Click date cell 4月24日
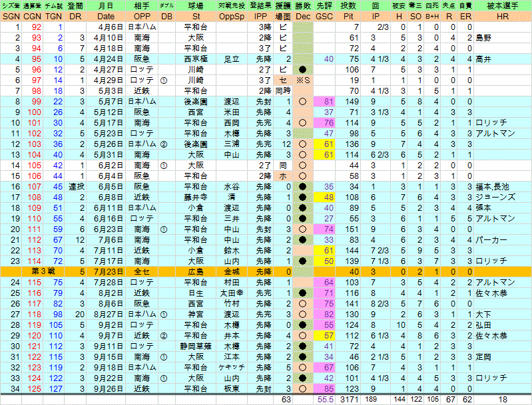Screen dimensions: 532x405 pyautogui.click(x=109, y=59)
